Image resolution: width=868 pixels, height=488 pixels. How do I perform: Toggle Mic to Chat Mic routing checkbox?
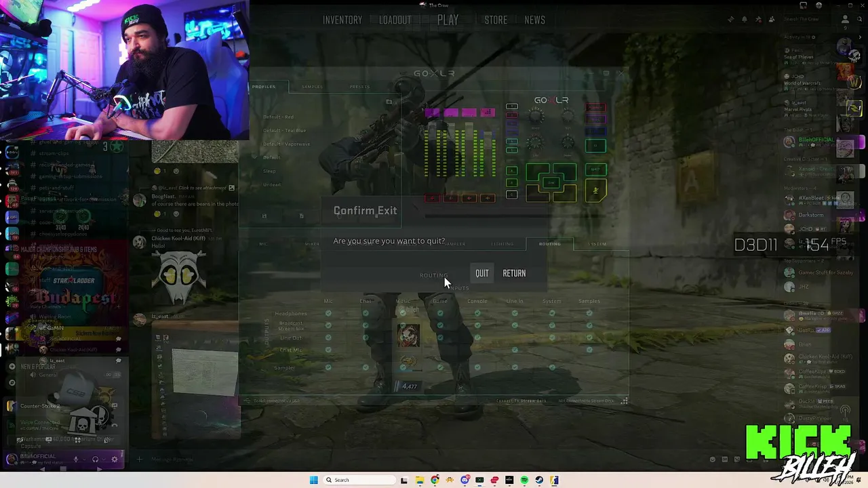coord(328,350)
